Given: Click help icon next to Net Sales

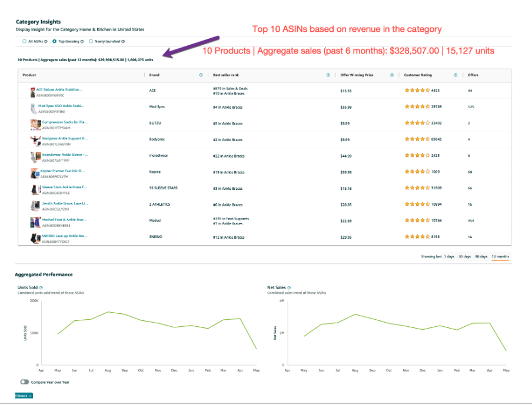Looking at the screenshot, I should [x=290, y=287].
